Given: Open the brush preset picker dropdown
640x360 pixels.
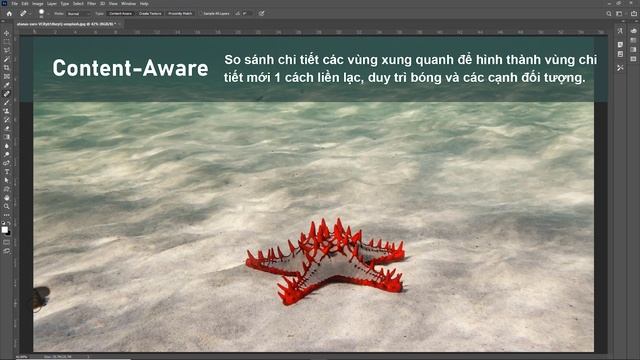Looking at the screenshot, I should [x=48, y=14].
